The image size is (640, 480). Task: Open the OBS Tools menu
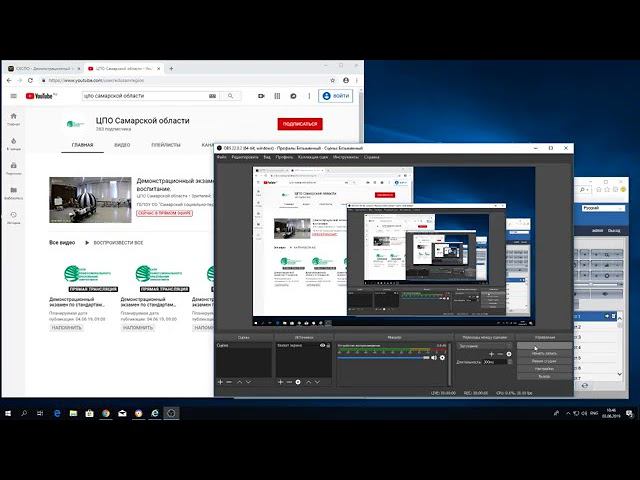tap(346, 157)
